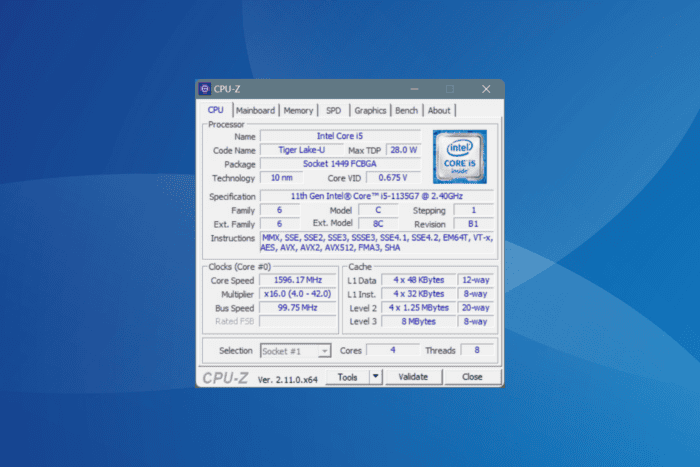Open the Socket #1 selection dropdown
This screenshot has height=467, width=700.
click(295, 351)
